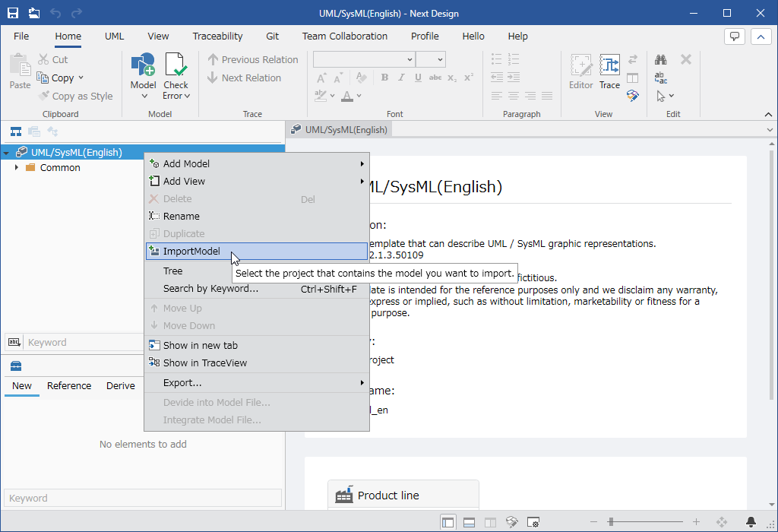Open the Team Collaboration ribbon tab
Image resolution: width=778 pixels, height=532 pixels.
tap(345, 36)
